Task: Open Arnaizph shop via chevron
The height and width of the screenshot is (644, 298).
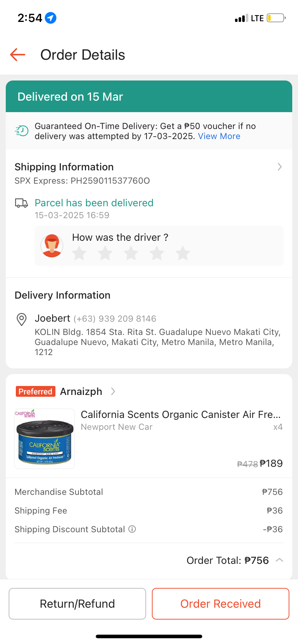Action: coord(113,391)
